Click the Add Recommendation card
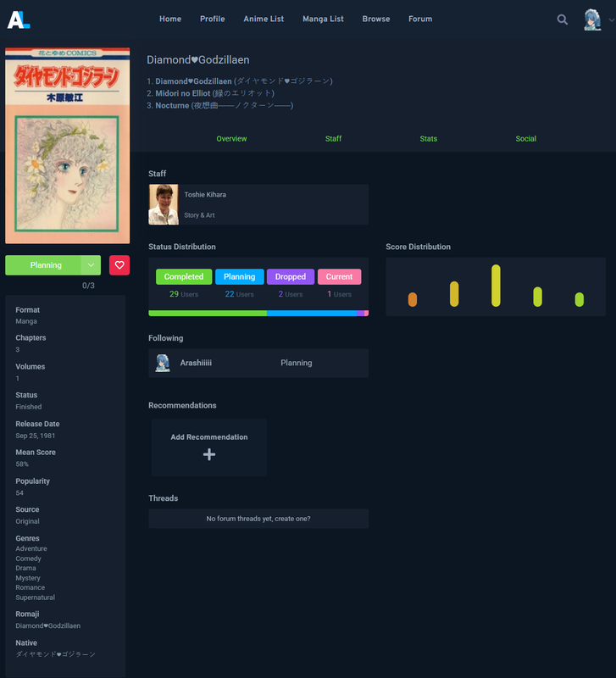The image size is (616, 678). 208,447
